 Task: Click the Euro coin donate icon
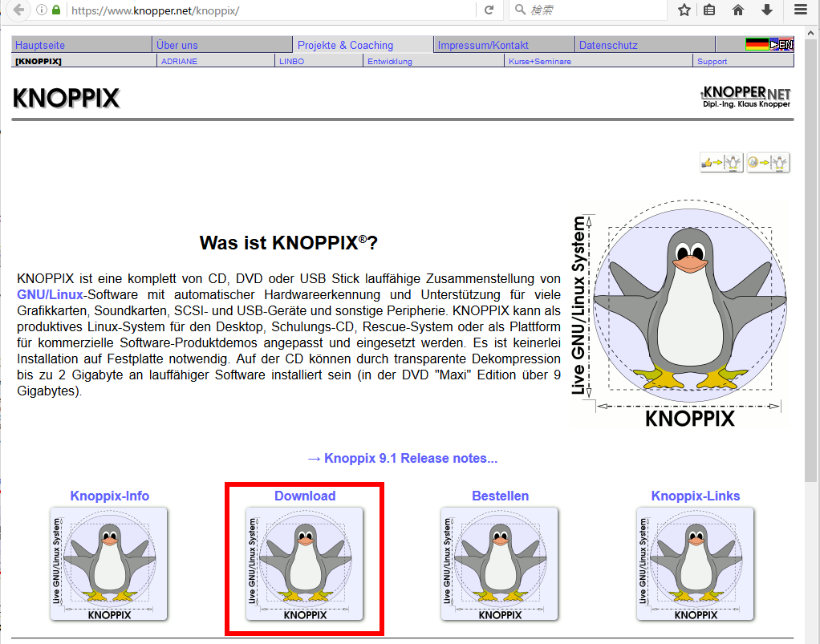point(768,163)
